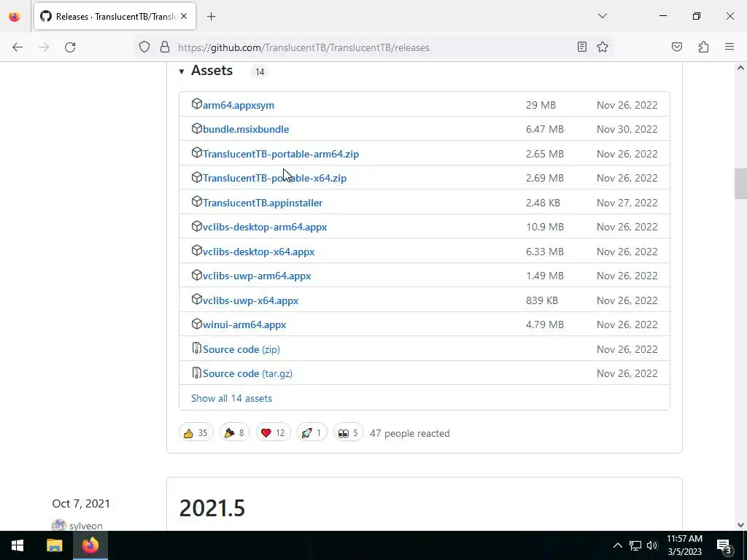Toggle the thumbs up reaction with 35
This screenshot has width=747, height=560.
[196, 433]
